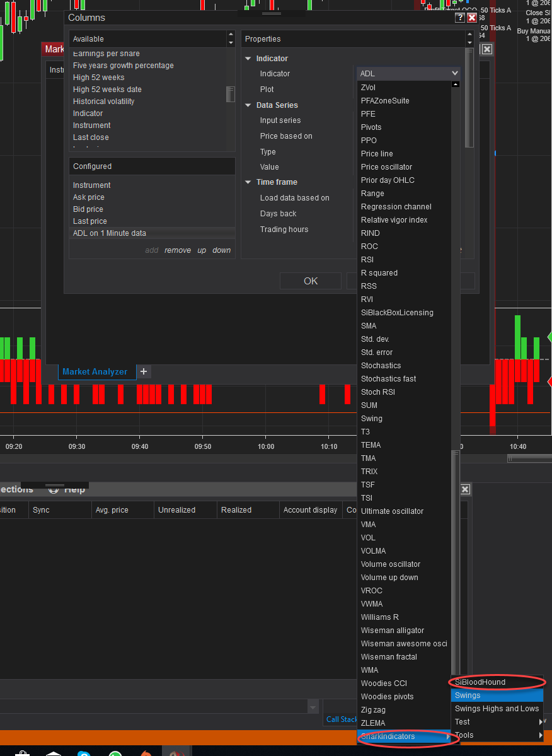Viewport: 552px width, 756px height.
Task: Collapse the Data Series section
Action: point(248,105)
